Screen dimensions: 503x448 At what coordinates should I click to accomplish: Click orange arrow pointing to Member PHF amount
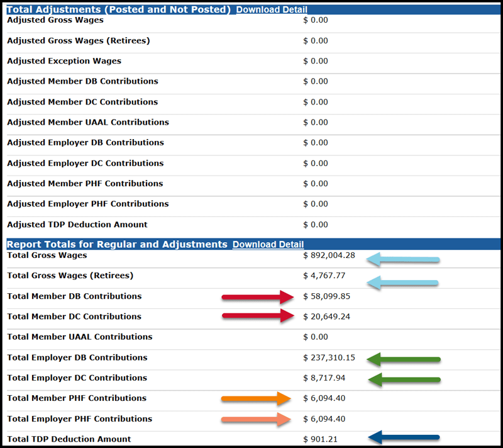[256, 398]
